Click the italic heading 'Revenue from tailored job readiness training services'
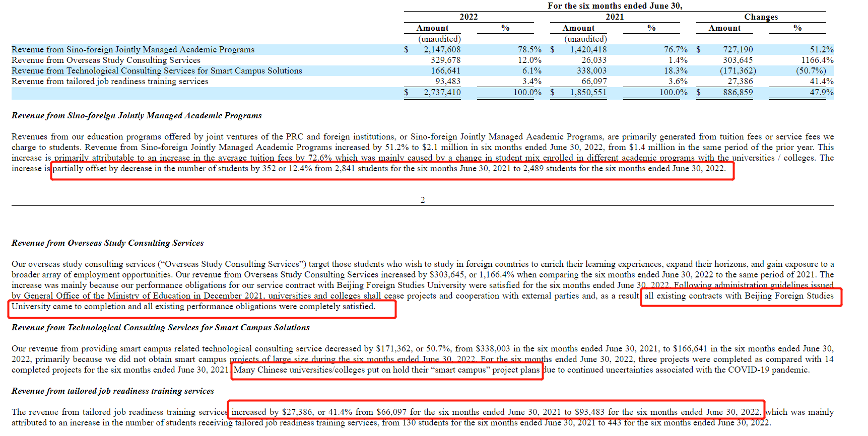The image size is (868, 436). [113, 391]
